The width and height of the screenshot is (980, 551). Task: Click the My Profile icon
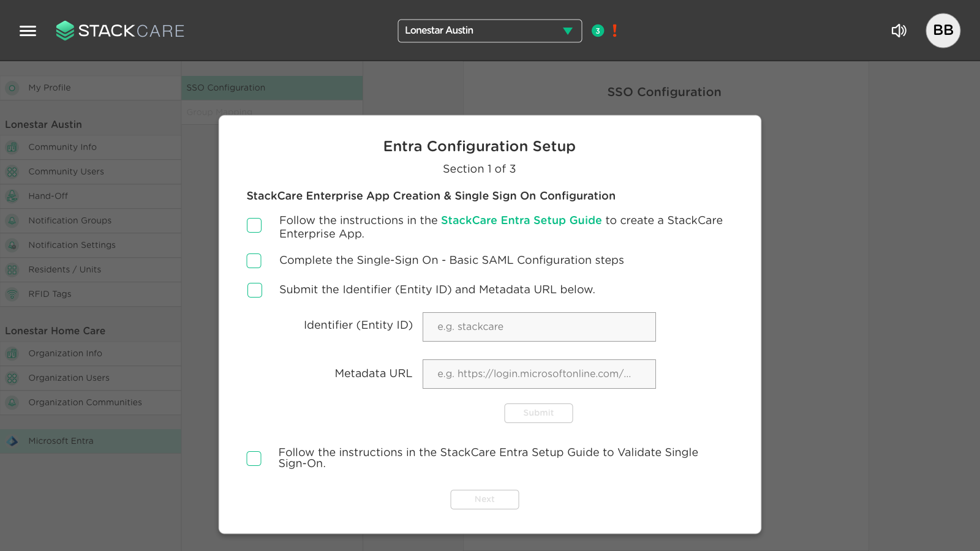(x=12, y=88)
